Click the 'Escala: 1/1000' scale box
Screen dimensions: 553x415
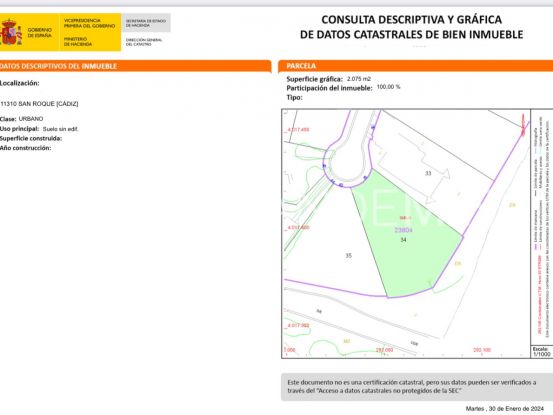click(x=541, y=352)
